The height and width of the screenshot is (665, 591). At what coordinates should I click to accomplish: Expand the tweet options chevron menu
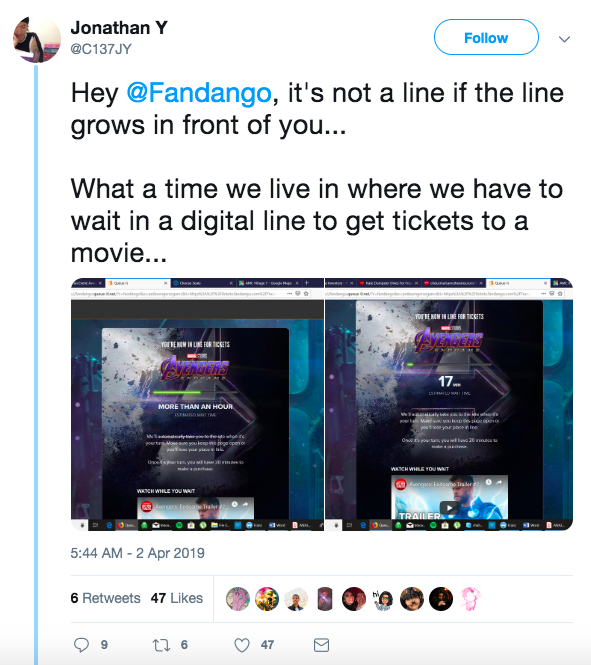click(x=564, y=39)
